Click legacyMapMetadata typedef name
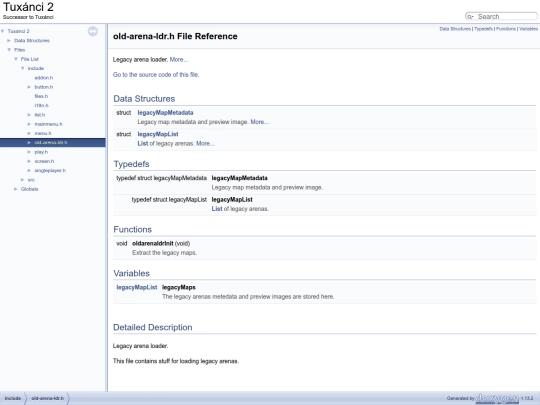The height and width of the screenshot is (405, 540). pyautogui.click(x=239, y=178)
